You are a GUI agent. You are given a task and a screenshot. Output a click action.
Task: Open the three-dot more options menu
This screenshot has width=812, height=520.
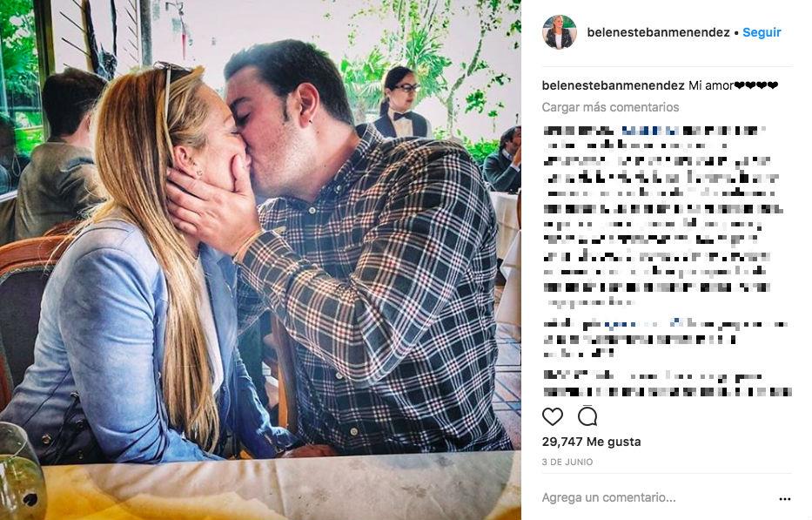784,499
